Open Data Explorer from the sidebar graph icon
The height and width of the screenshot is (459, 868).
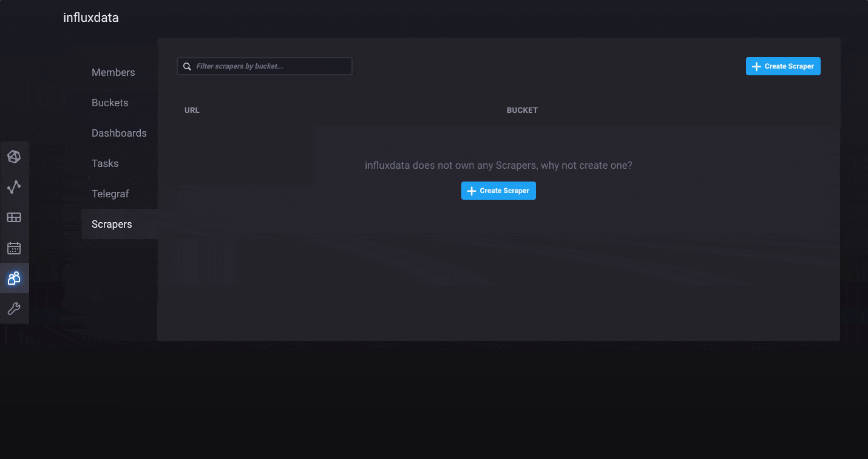(14, 187)
